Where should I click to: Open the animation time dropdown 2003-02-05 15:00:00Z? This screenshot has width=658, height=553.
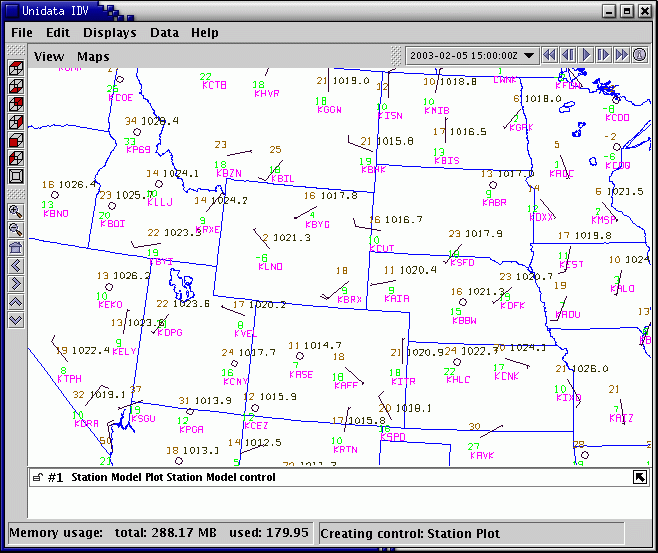472,55
